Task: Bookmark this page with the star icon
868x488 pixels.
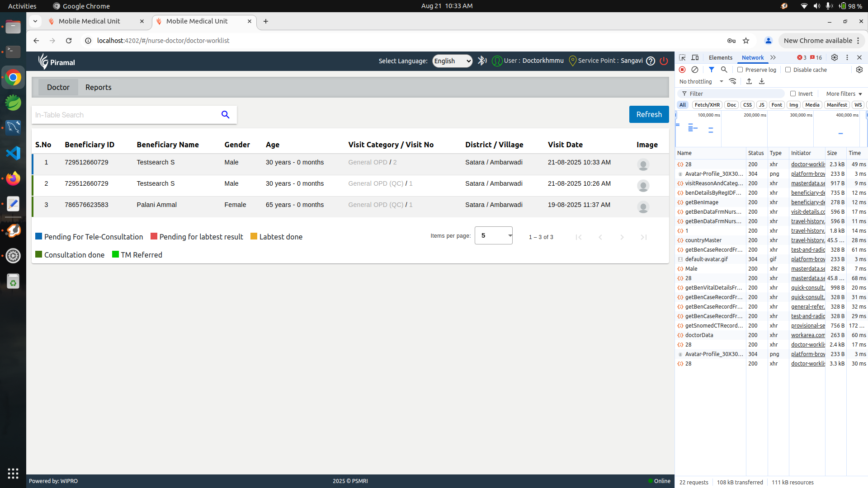Action: click(x=746, y=41)
